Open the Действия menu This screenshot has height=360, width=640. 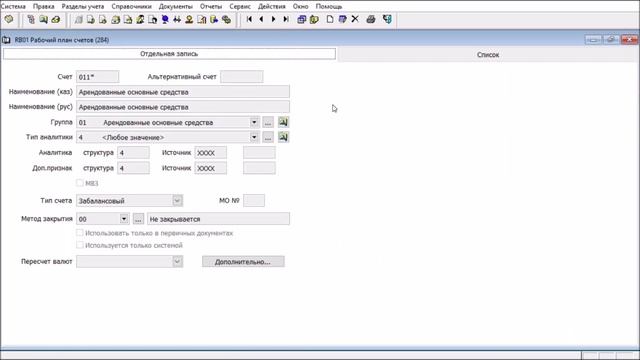(272, 6)
